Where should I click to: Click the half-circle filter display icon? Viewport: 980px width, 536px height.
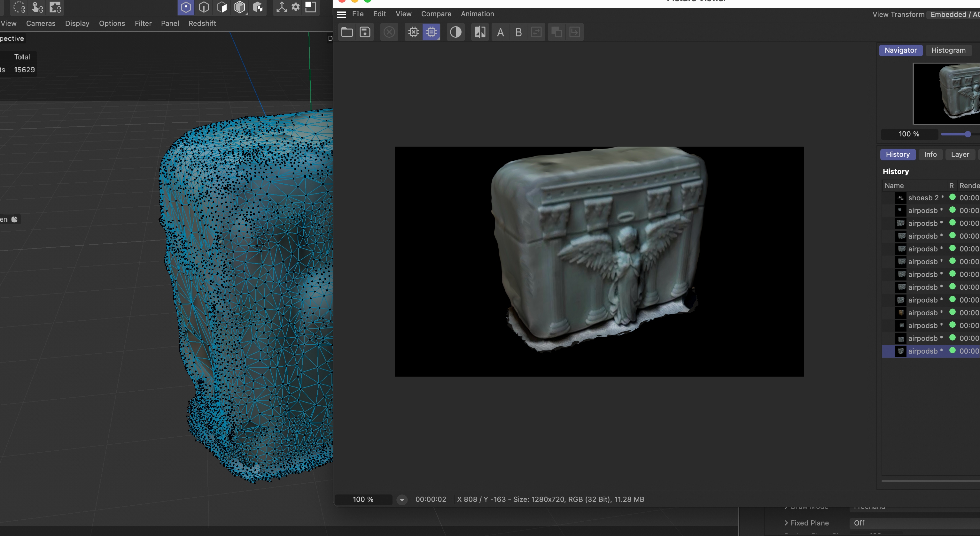[455, 32]
